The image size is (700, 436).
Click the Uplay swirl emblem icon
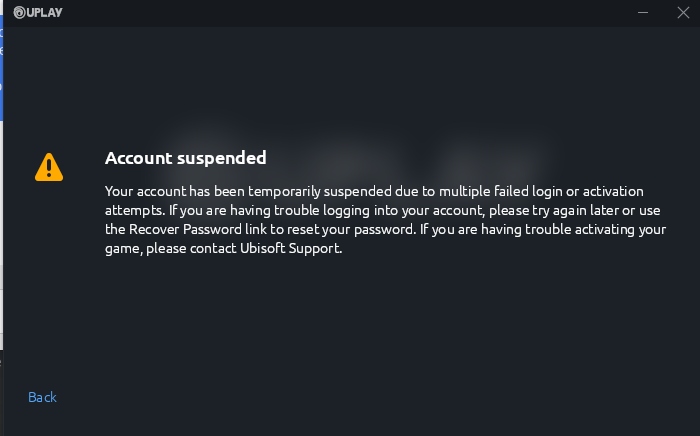click(19, 12)
